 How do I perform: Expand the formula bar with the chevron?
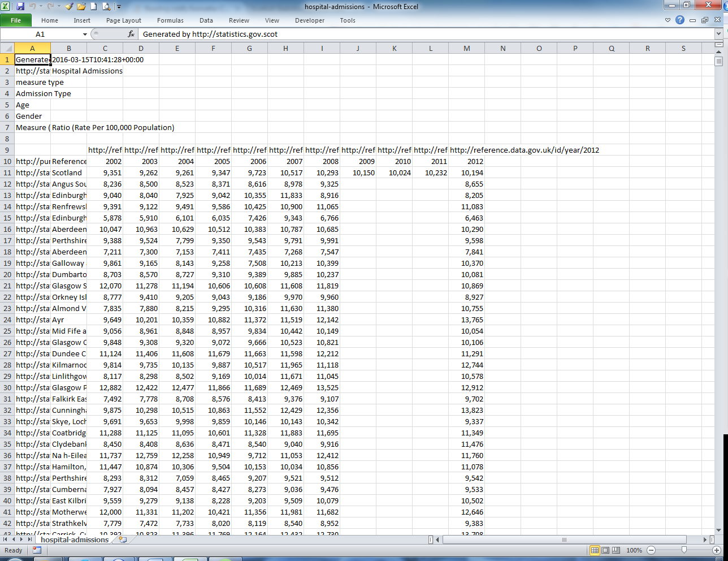click(x=718, y=34)
